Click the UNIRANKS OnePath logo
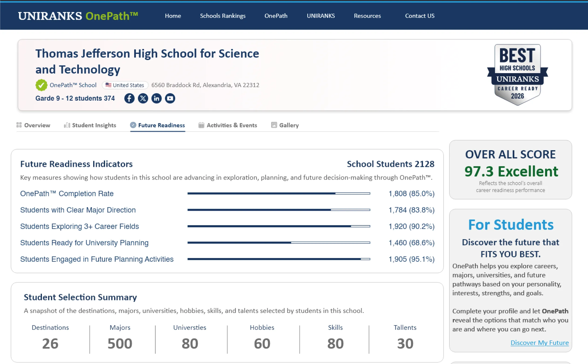588x364 pixels. tap(78, 16)
